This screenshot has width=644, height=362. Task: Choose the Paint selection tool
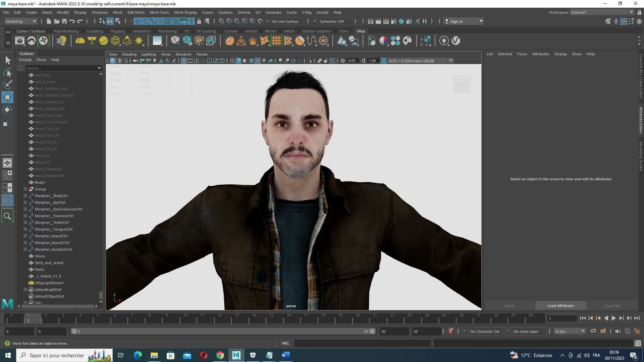[7, 85]
